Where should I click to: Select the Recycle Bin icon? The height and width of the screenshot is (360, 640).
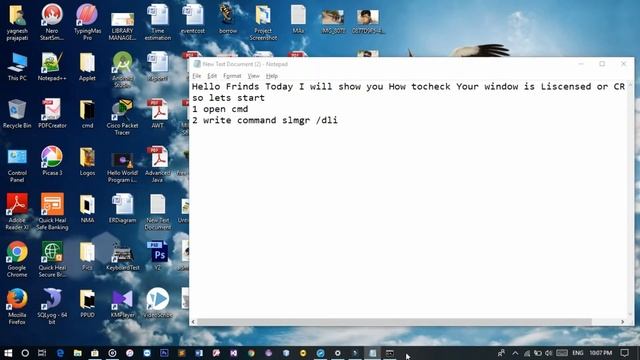(x=17, y=114)
